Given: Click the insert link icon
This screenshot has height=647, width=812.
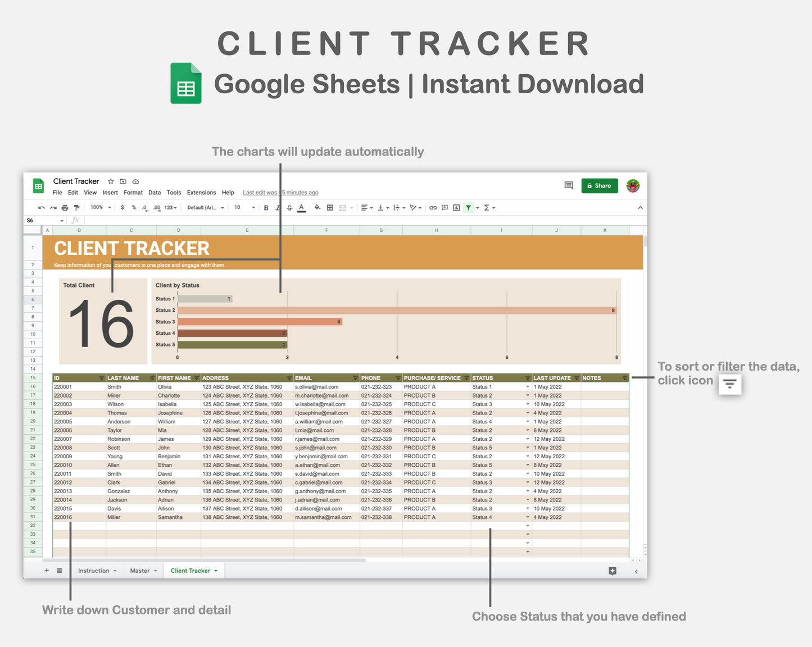Looking at the screenshot, I should click(432, 207).
